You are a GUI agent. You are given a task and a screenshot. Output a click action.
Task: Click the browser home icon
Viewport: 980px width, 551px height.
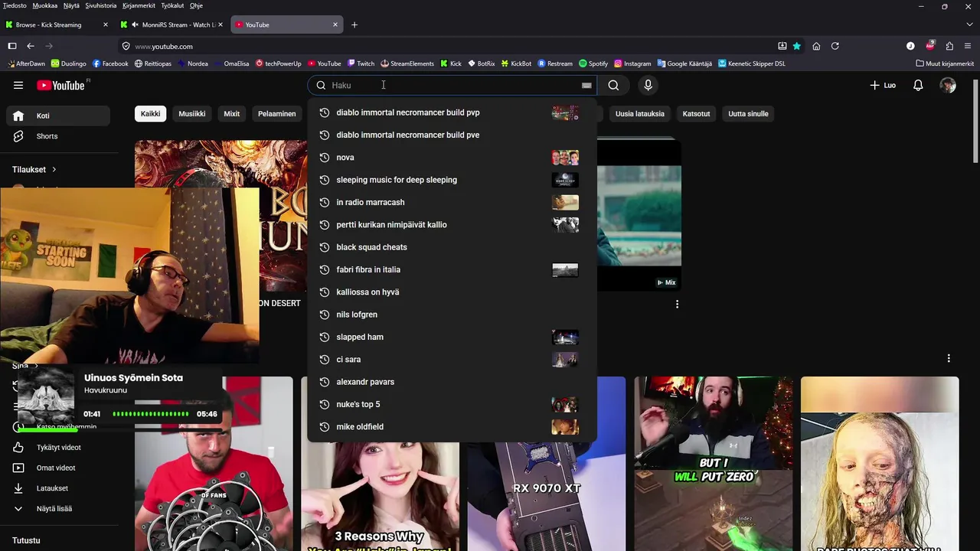(816, 46)
